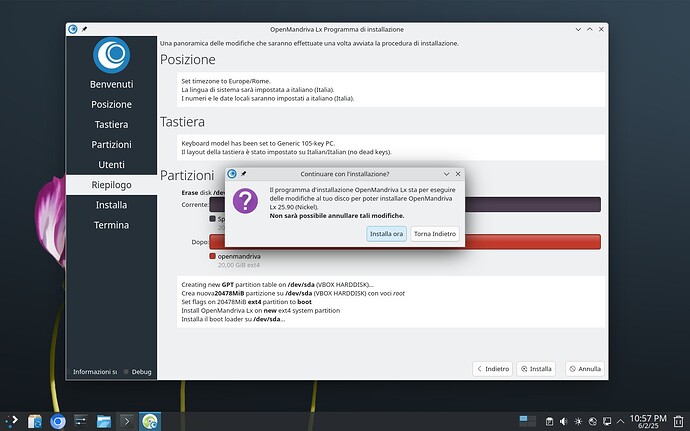Click the 'Creating new GPT partition table' line
Image resolution: width=690 pixels, height=431 pixels.
point(277,285)
